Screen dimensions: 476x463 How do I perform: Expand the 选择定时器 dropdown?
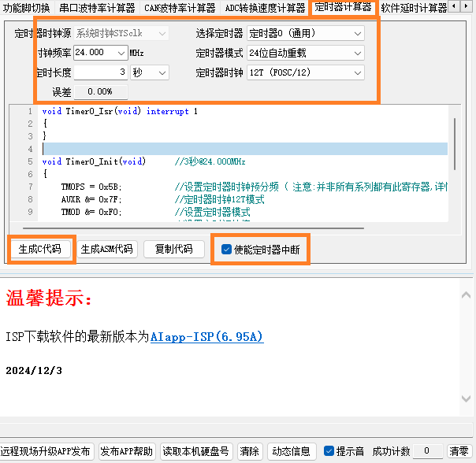(x=306, y=33)
